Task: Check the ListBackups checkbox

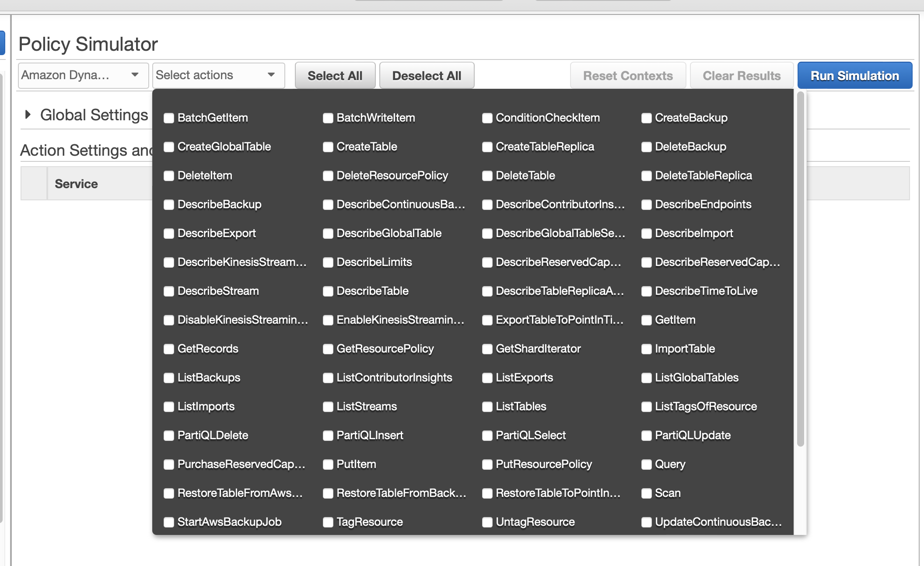Action: (x=169, y=378)
